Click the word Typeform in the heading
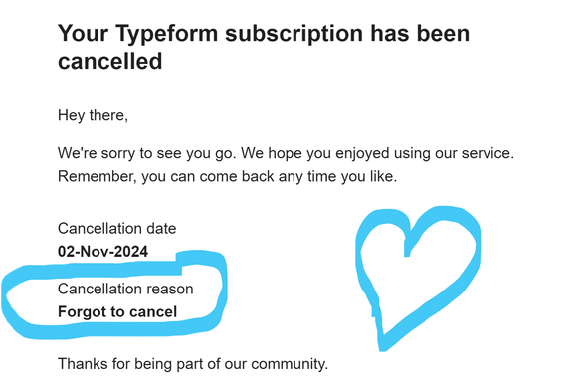Screen dimensions: 588x388 166,33
